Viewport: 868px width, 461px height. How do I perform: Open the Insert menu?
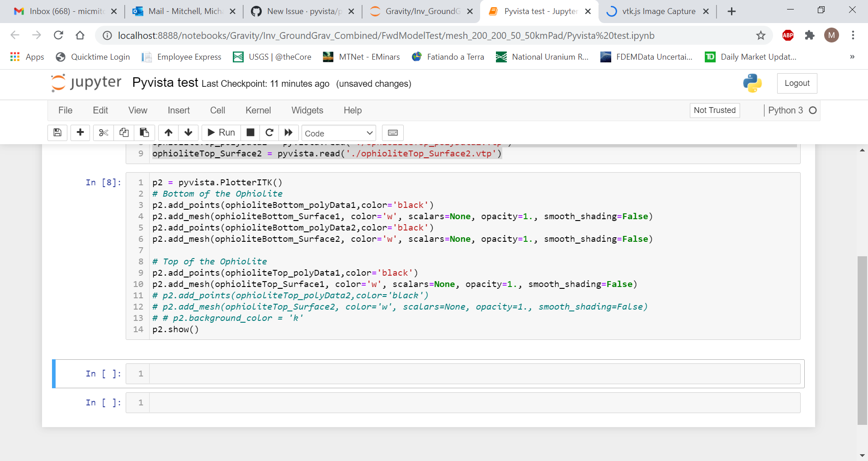pyautogui.click(x=179, y=110)
